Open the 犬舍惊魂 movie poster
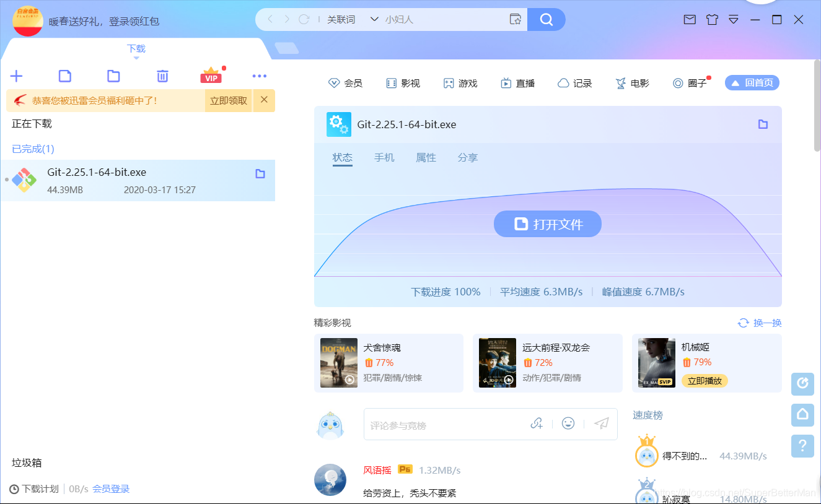Viewport: 821px width, 504px height. tap(339, 363)
